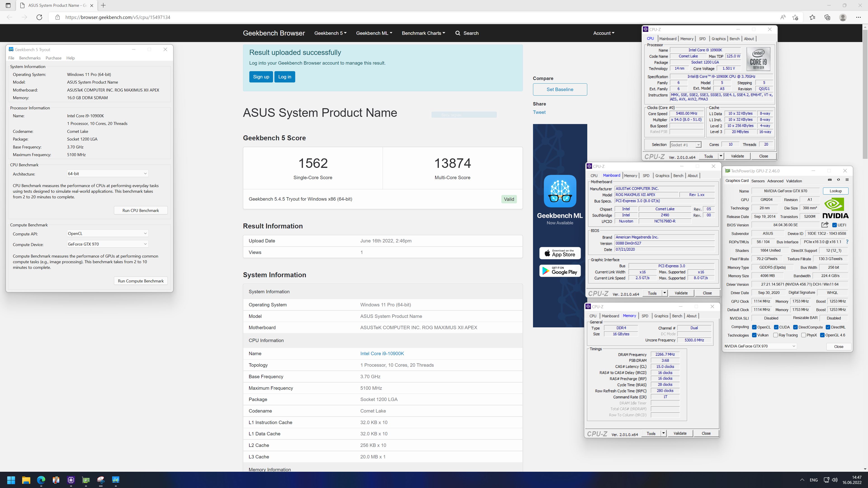
Task: Toggle the OpenGL 4.6 checkbox
Action: coord(823,335)
